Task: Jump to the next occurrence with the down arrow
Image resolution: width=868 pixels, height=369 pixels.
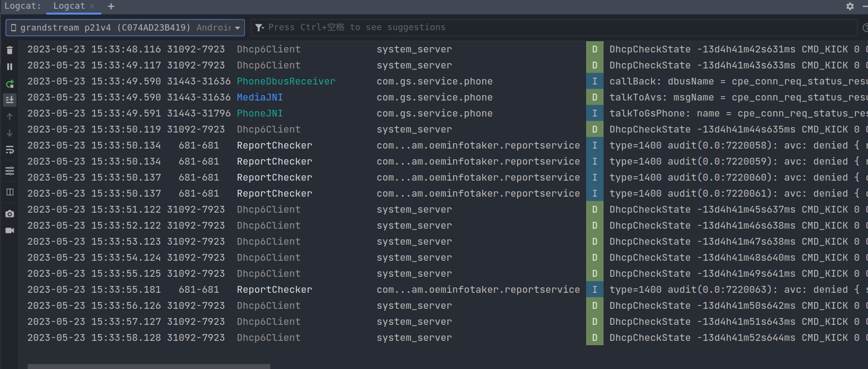Action: point(10,133)
